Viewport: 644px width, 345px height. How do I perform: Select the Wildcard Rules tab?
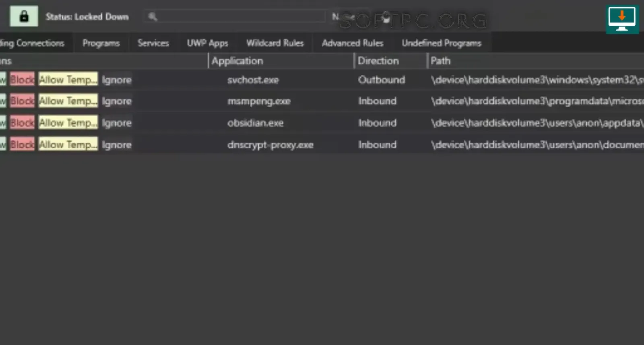(x=275, y=43)
